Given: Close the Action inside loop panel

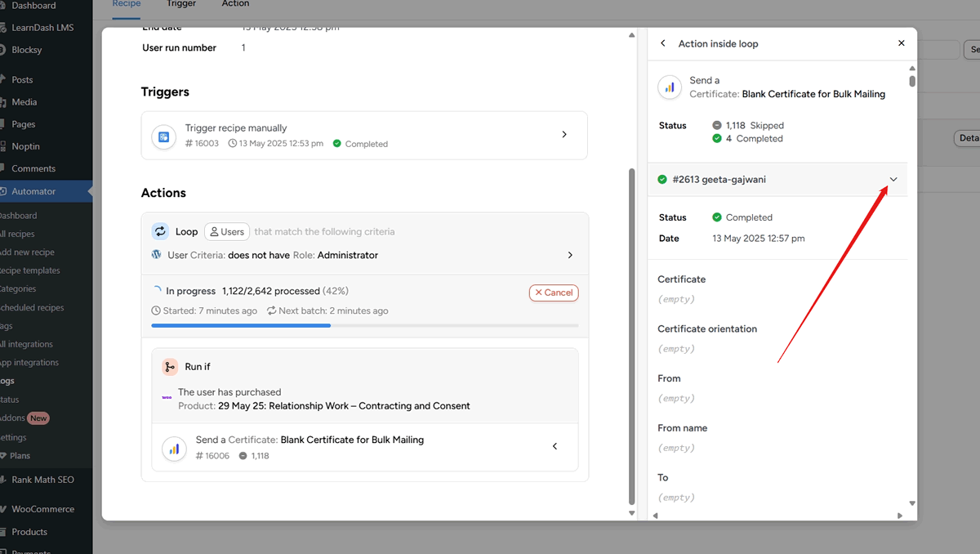Looking at the screenshot, I should [902, 43].
